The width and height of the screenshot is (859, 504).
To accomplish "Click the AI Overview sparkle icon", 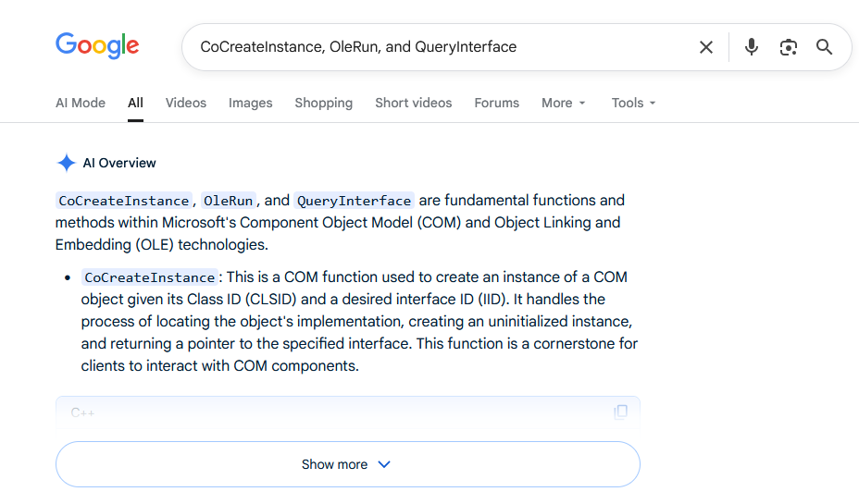I will pyautogui.click(x=67, y=163).
